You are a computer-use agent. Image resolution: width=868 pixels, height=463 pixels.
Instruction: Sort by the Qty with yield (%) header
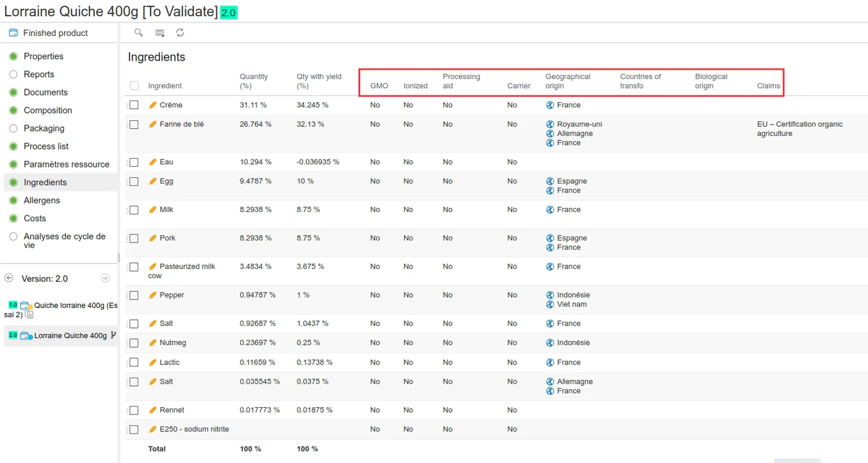point(319,81)
